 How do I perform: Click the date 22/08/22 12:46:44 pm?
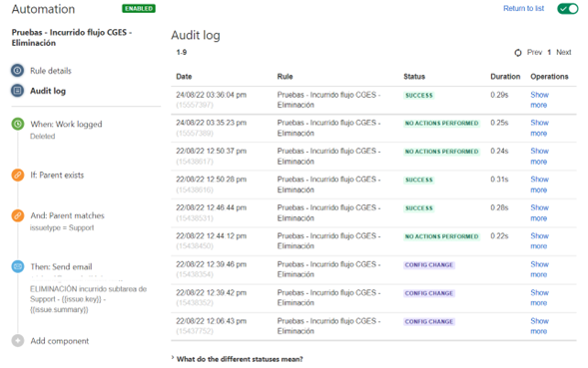pos(211,207)
